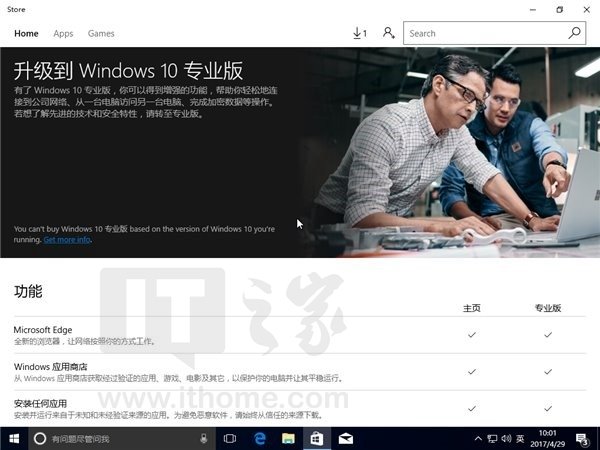
Task: Launch Microsoft Edge from the taskbar
Action: pyautogui.click(x=259, y=439)
